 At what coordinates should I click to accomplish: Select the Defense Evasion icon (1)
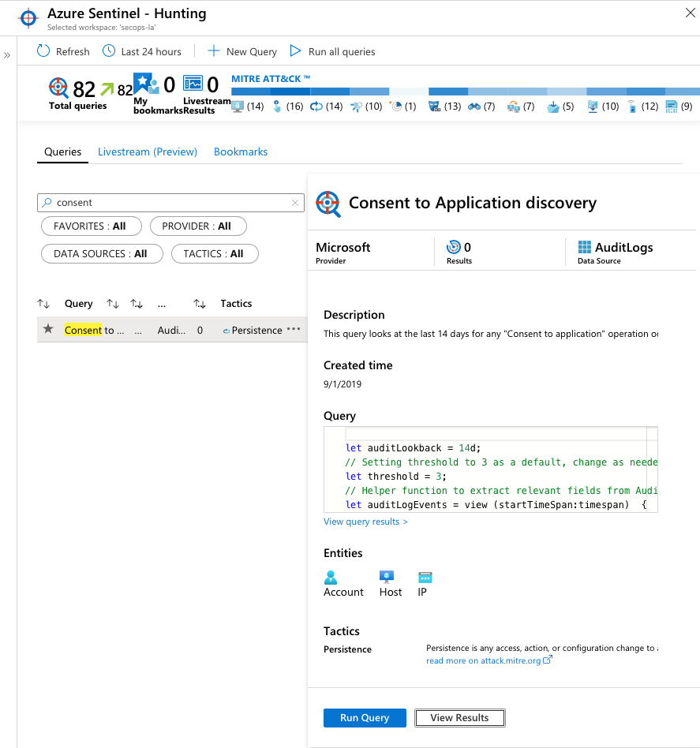coord(396,106)
